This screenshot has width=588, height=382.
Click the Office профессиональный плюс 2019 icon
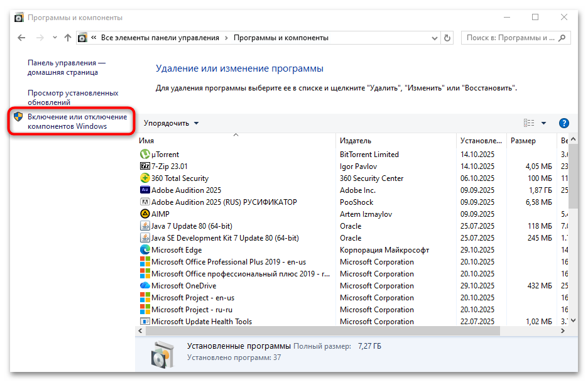tap(144, 273)
